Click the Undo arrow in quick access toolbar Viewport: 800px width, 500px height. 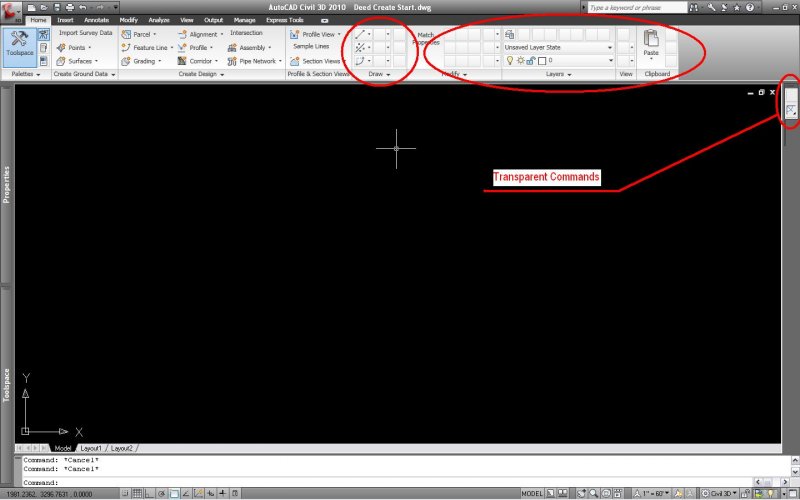83,8
